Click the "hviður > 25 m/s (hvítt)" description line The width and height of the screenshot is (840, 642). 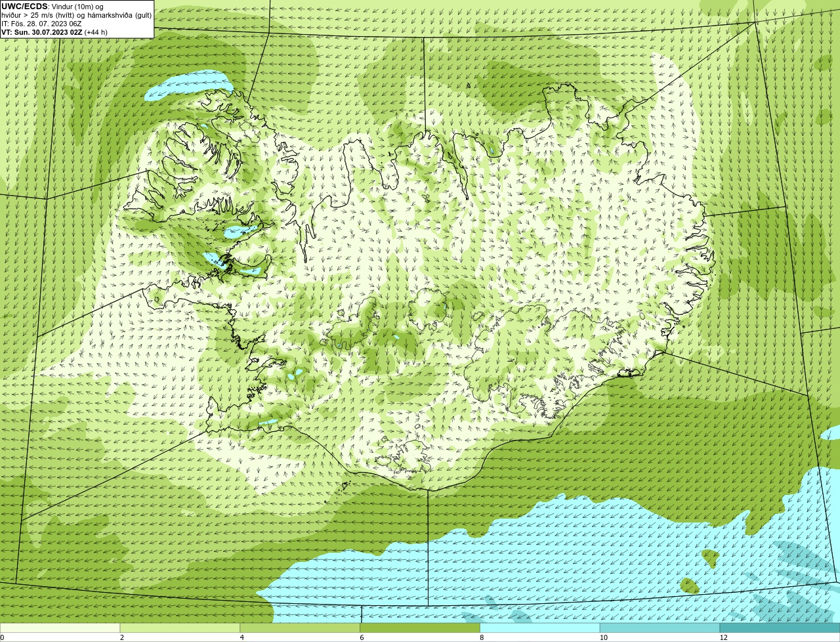[77, 15]
